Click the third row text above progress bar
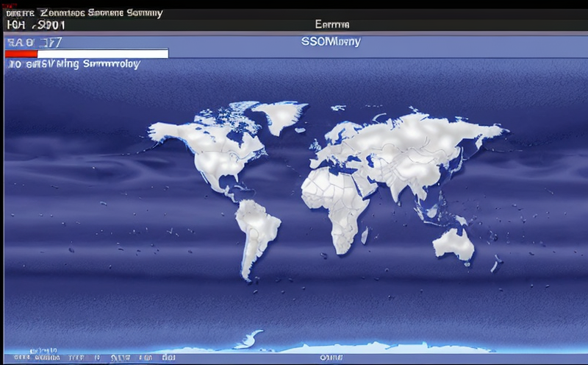Screen dimensions: 588x365 coord(35,43)
